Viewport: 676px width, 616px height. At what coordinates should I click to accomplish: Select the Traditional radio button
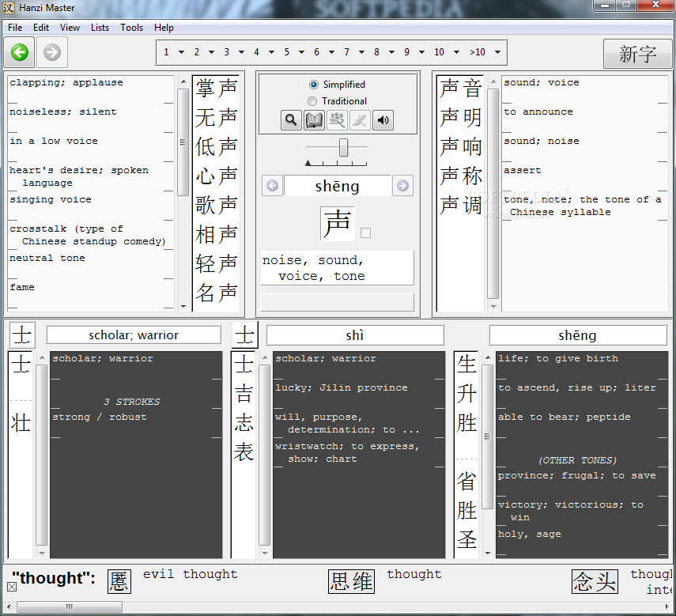(x=312, y=101)
